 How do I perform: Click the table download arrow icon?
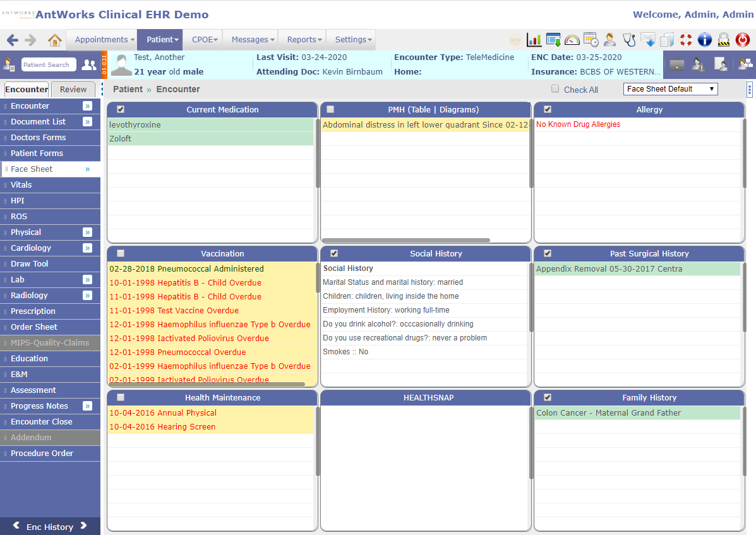pyautogui.click(x=553, y=40)
